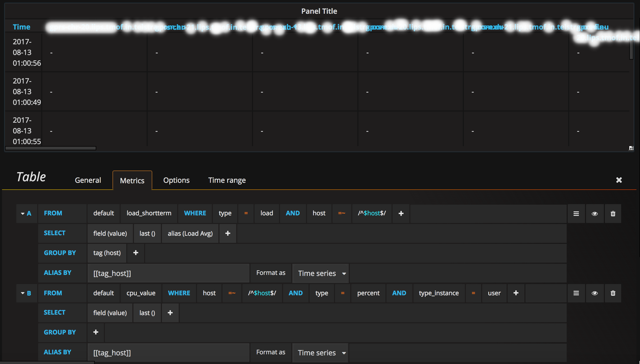Change the load_shortterm measurement in query A
The height and width of the screenshot is (364, 640).
[149, 213]
